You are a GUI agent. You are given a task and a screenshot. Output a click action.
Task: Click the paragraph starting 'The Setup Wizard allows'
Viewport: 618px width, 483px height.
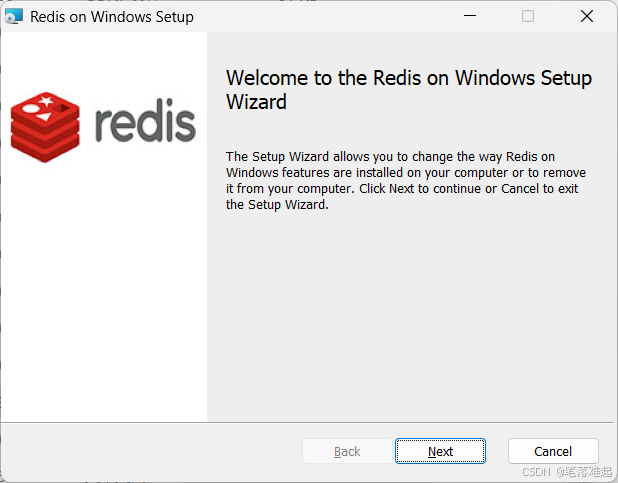click(x=406, y=181)
